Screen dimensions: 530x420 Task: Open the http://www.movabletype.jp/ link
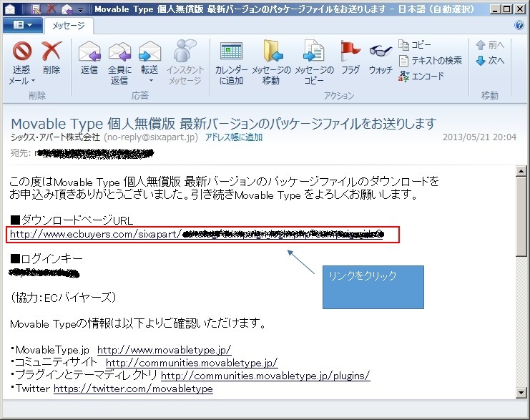pos(165,350)
